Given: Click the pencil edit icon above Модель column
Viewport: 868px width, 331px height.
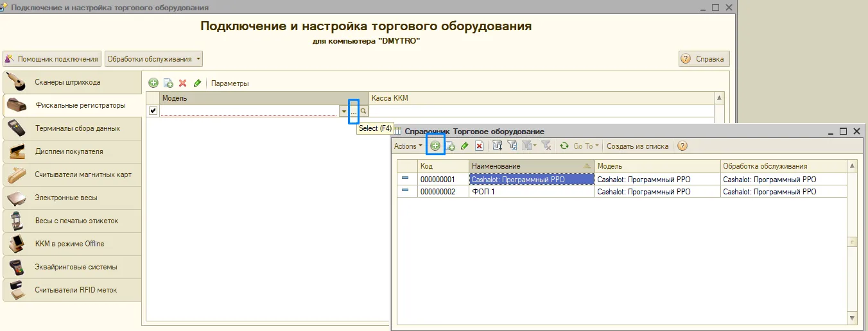Looking at the screenshot, I should tap(197, 83).
